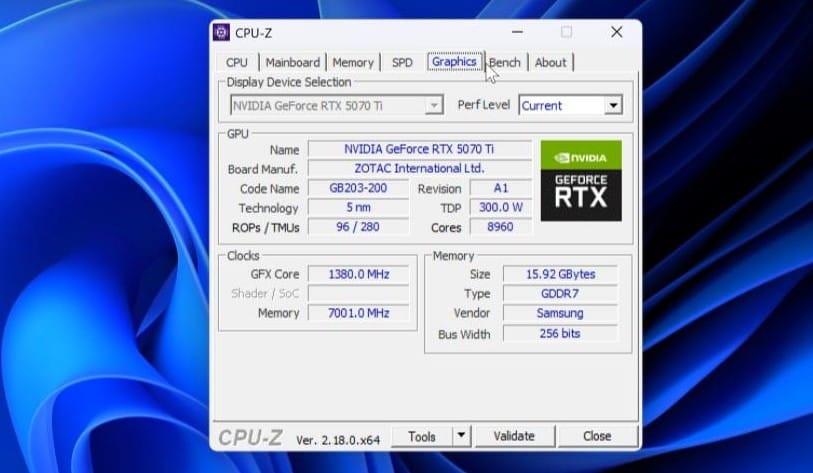
Task: Click the Bus Width label
Action: click(464, 335)
